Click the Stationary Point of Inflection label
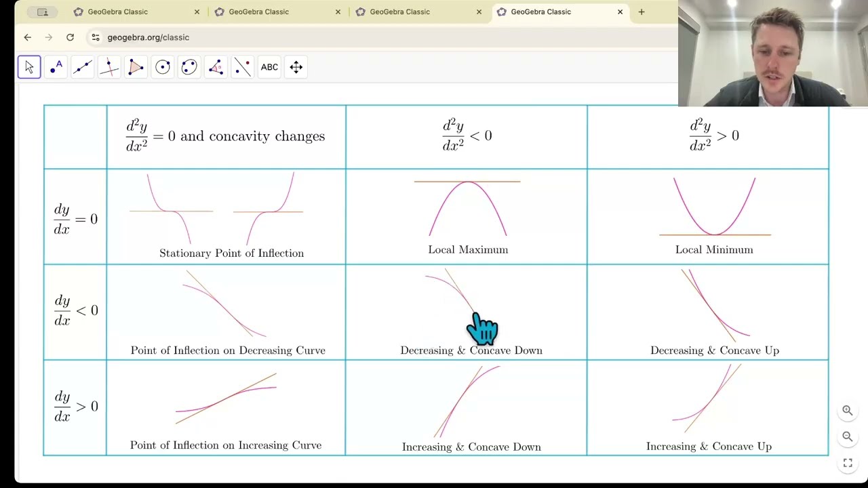Image resolution: width=868 pixels, height=488 pixels. (231, 253)
